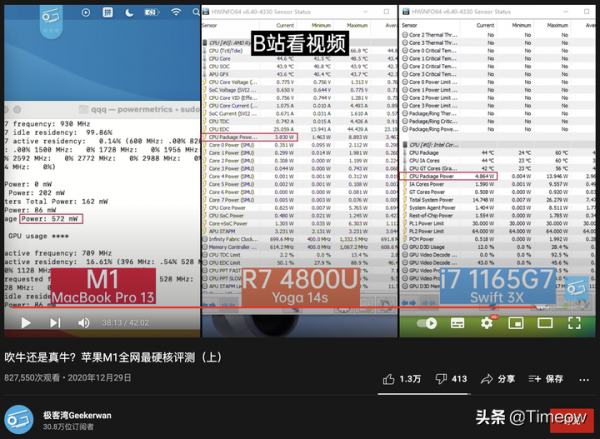This screenshot has height=439, width=600.
Task: Select Infinity Fabric Clock row
Action: 299,239
